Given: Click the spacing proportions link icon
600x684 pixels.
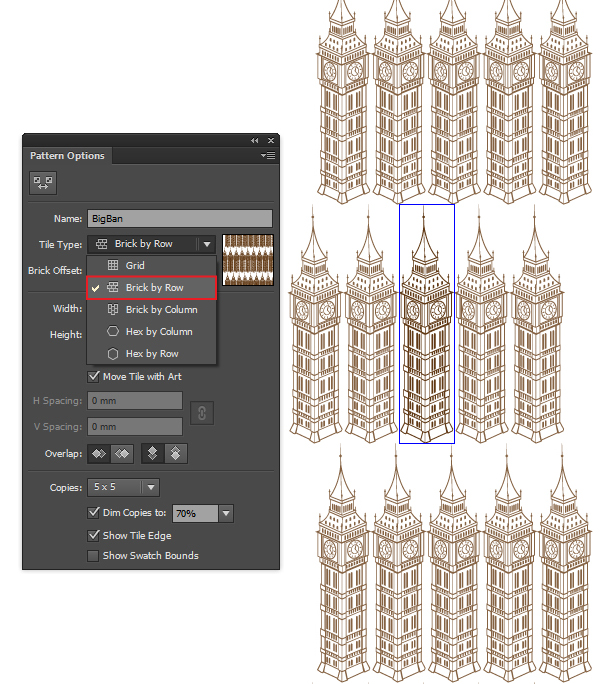Looking at the screenshot, I should [x=202, y=413].
